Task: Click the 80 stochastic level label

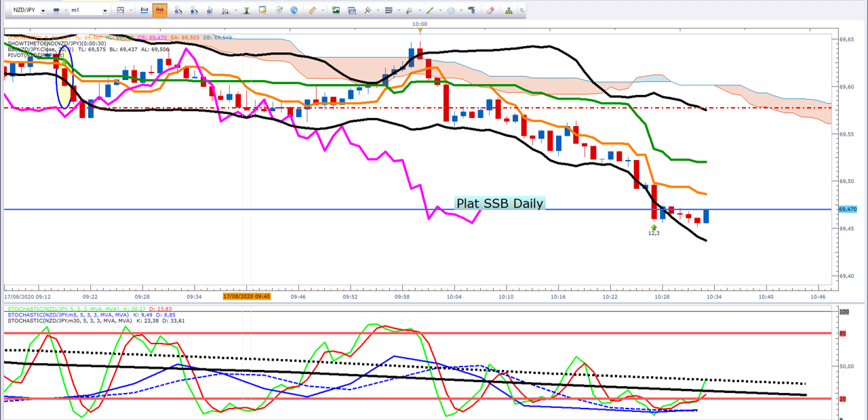Action: click(843, 333)
